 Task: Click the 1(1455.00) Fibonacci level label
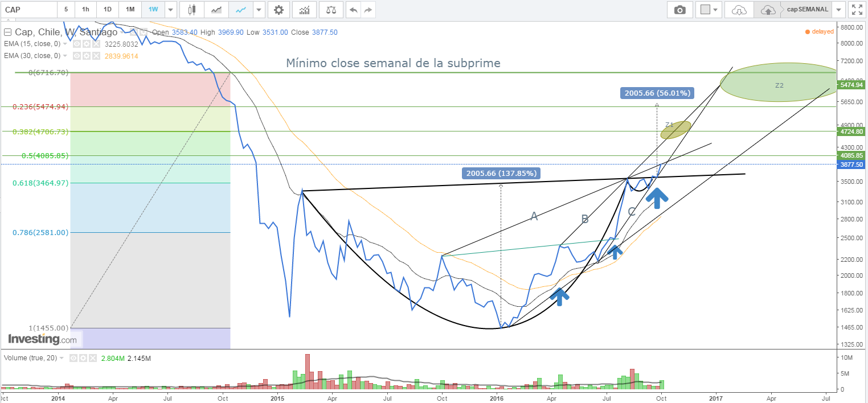pyautogui.click(x=48, y=328)
